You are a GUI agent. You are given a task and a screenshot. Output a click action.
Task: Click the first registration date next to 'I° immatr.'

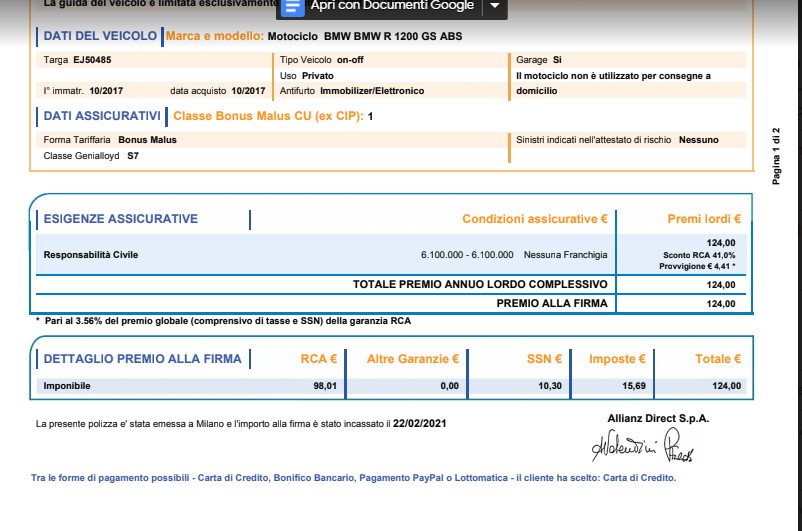pos(106,91)
